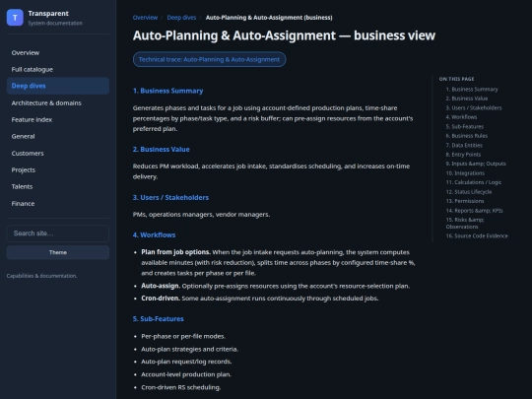The image size is (532, 399).
Task: Click the 'Plan from job options.' bold text
Action: coord(175,252)
